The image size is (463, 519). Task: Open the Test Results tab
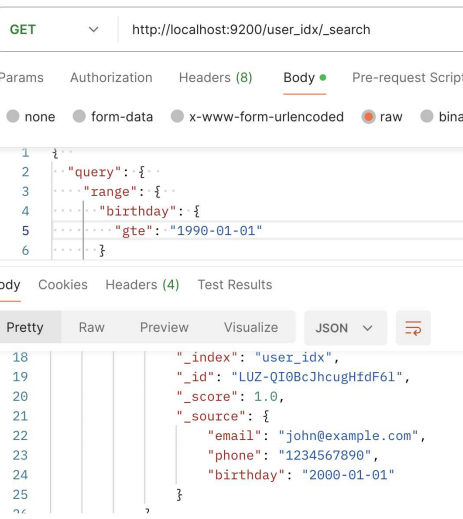point(235,285)
